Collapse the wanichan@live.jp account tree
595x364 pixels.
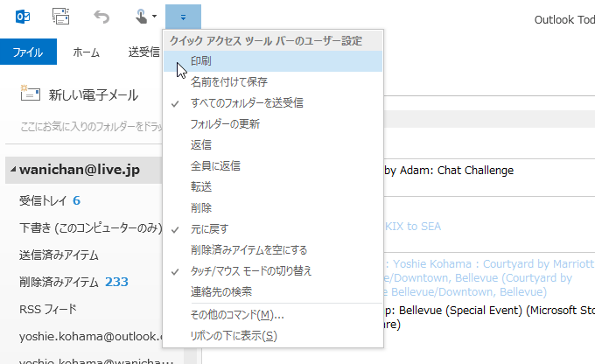(x=12, y=170)
